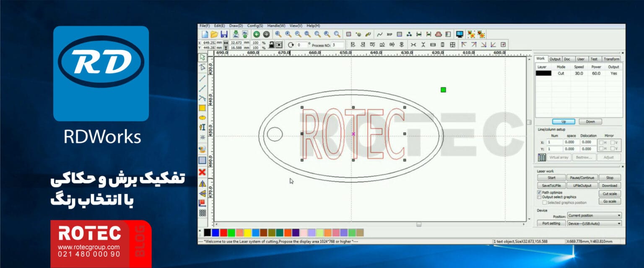Screen dimensions: 644x268
Task: Pick the red color swatch
Action: pos(223,232)
